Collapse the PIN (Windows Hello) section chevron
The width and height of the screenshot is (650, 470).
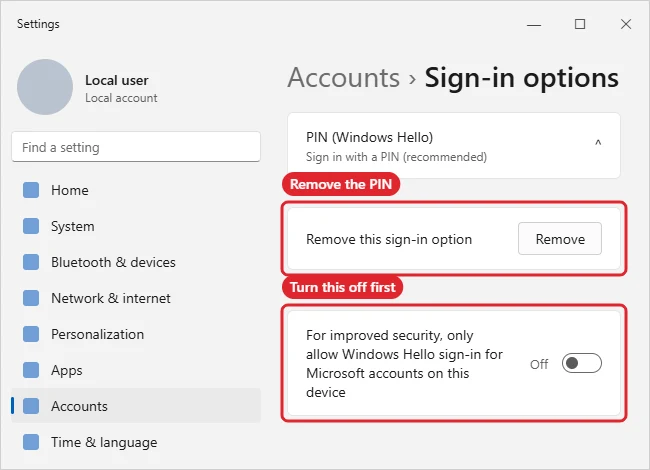click(598, 143)
